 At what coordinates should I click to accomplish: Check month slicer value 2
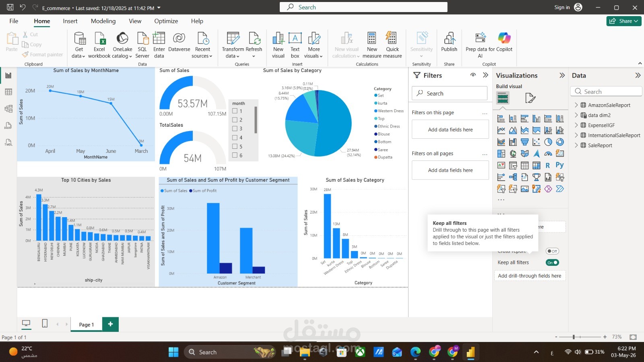(235, 120)
